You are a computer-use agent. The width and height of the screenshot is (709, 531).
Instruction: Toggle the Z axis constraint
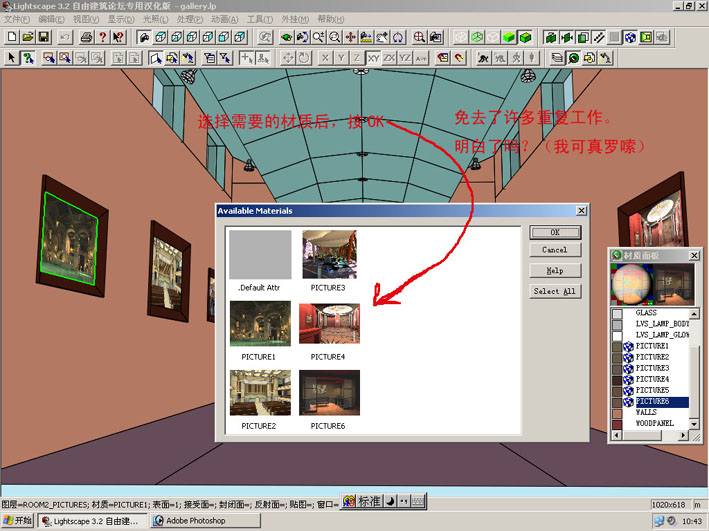coord(357,58)
